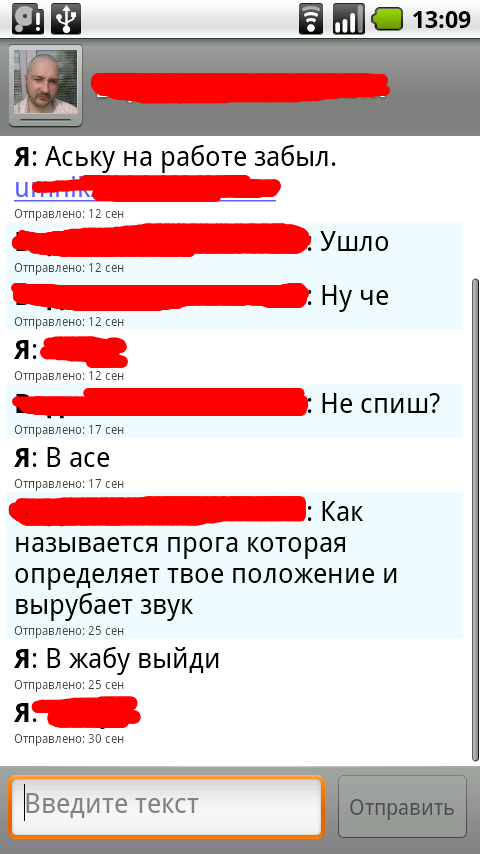Select the 'В жабу выйди' message
The width and height of the screenshot is (480, 854).
[x=234, y=666]
